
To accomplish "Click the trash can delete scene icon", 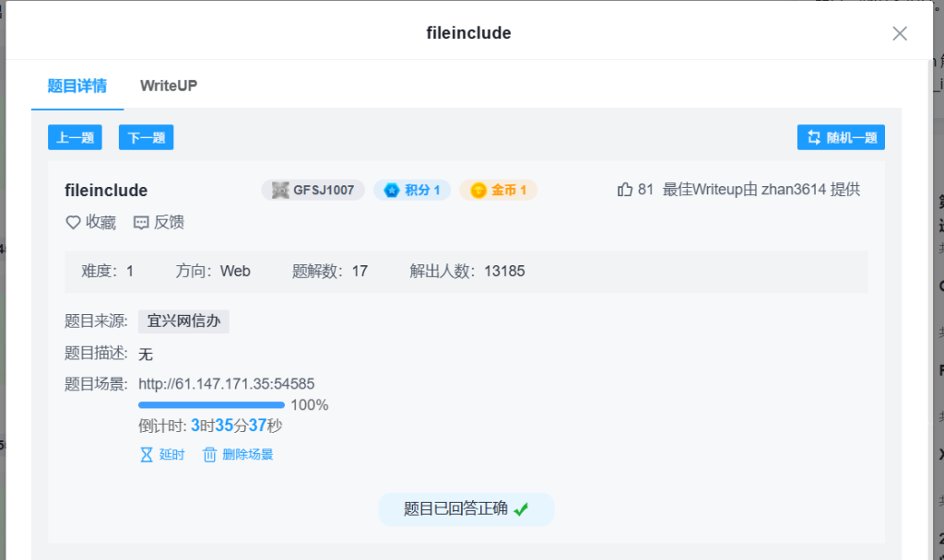I will [x=209, y=454].
